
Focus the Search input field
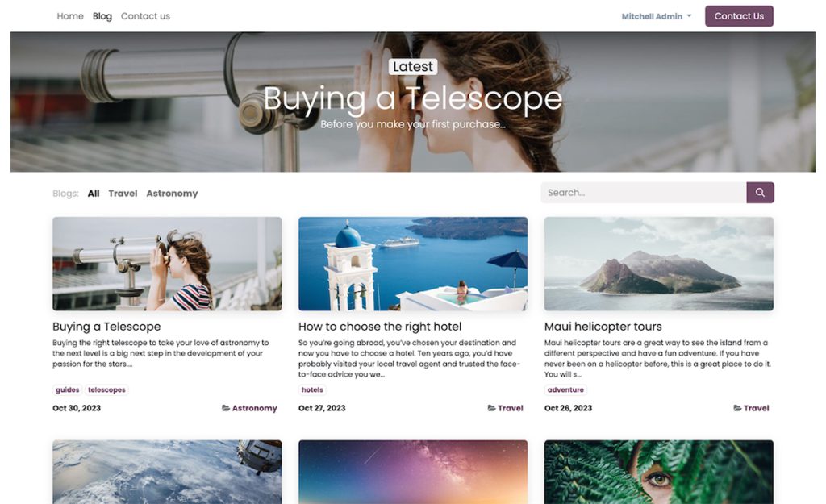tap(644, 193)
